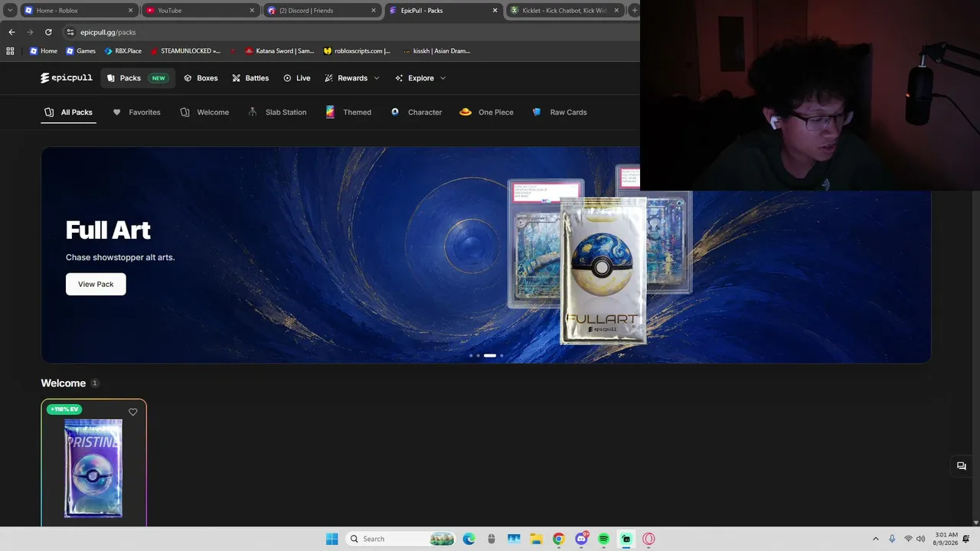Click the Welcome section heading
Viewport: 980px width, 551px height.
(64, 383)
